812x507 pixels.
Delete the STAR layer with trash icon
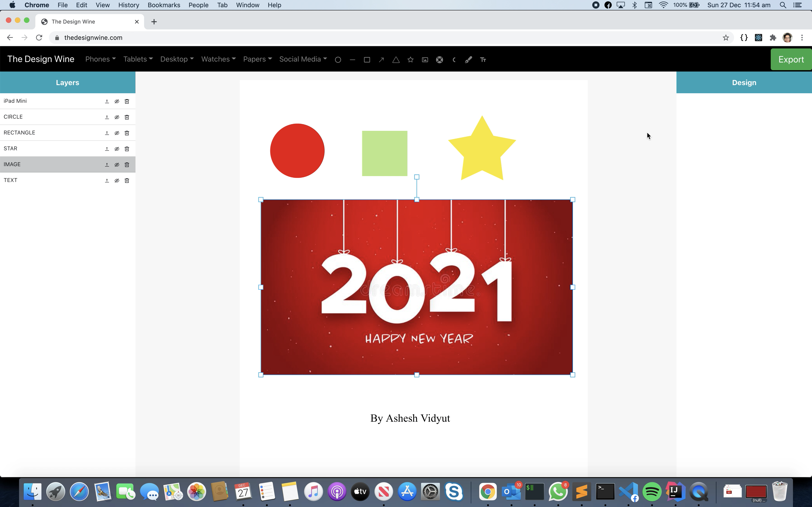click(x=127, y=148)
